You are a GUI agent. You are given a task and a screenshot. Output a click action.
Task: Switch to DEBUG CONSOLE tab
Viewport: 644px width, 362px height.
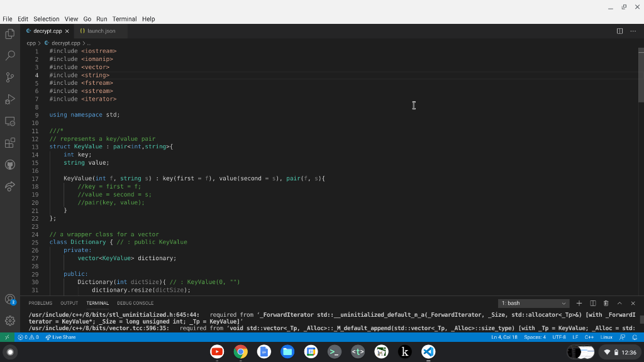coord(135,304)
